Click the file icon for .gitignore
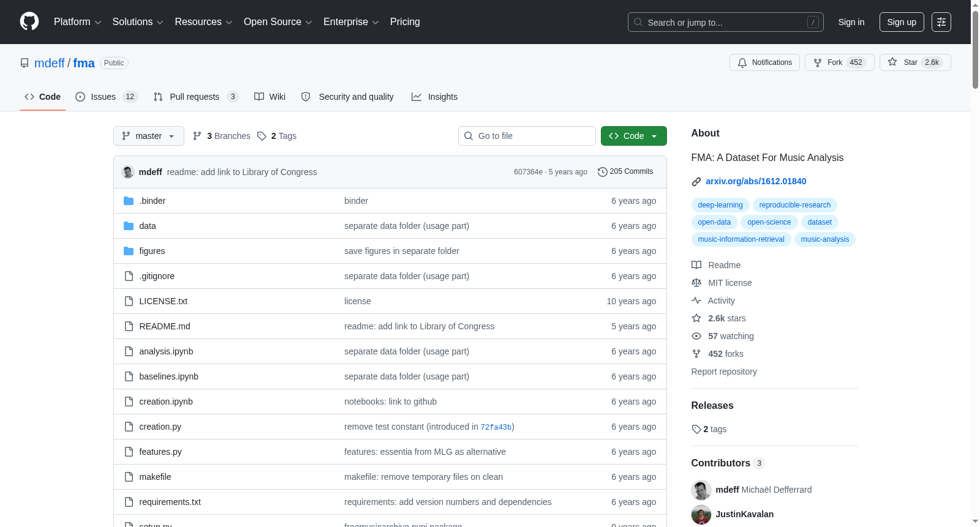The height and width of the screenshot is (527, 980). coord(129,276)
